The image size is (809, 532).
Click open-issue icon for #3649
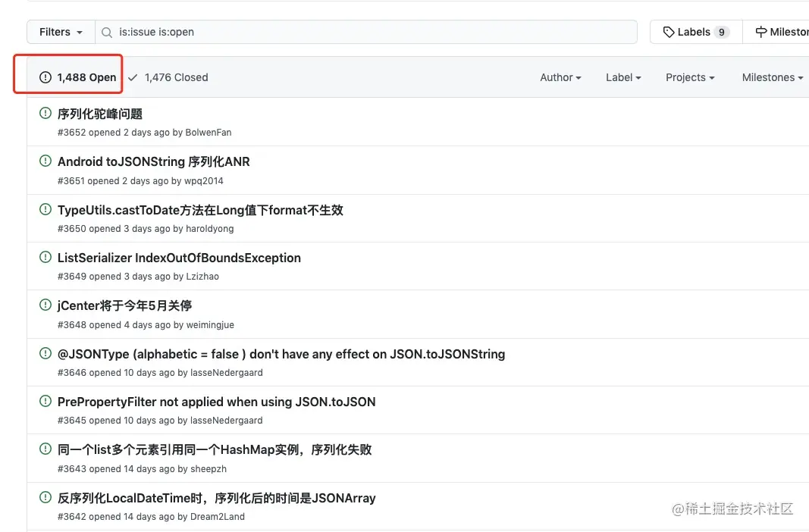coord(45,257)
